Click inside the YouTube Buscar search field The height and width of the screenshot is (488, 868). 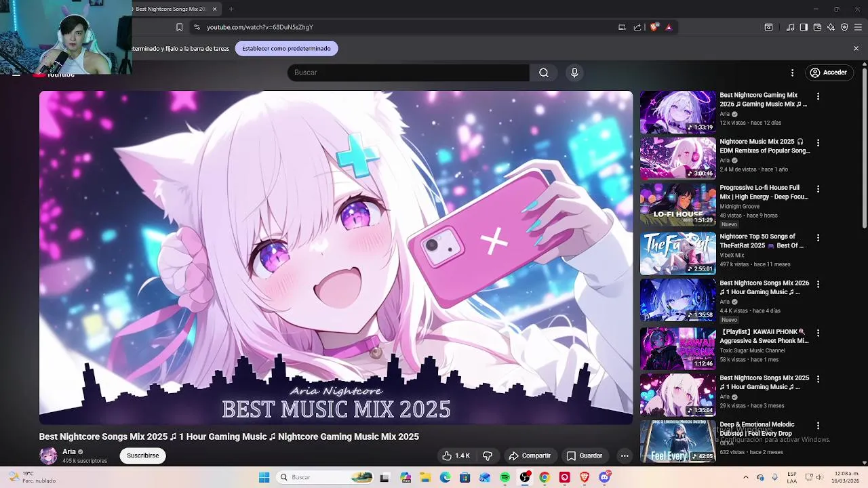(x=408, y=73)
